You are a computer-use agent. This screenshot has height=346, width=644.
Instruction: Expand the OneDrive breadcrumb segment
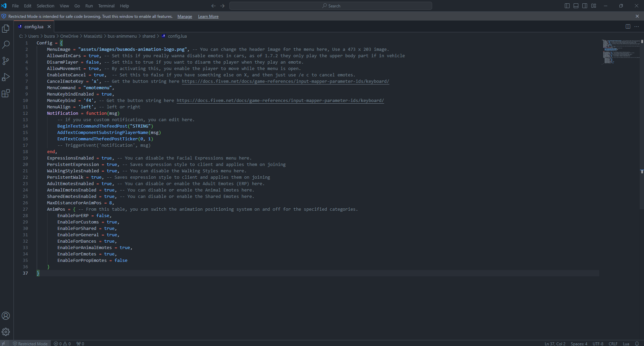tap(69, 36)
